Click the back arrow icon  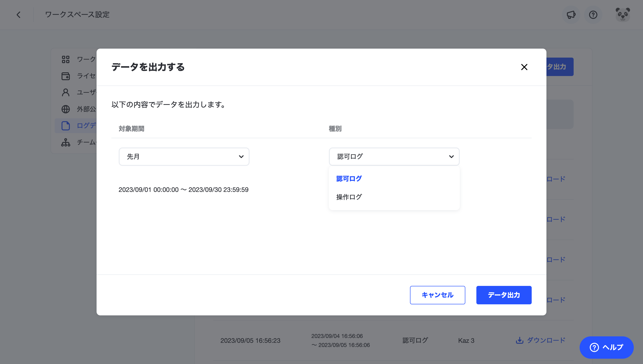18,15
